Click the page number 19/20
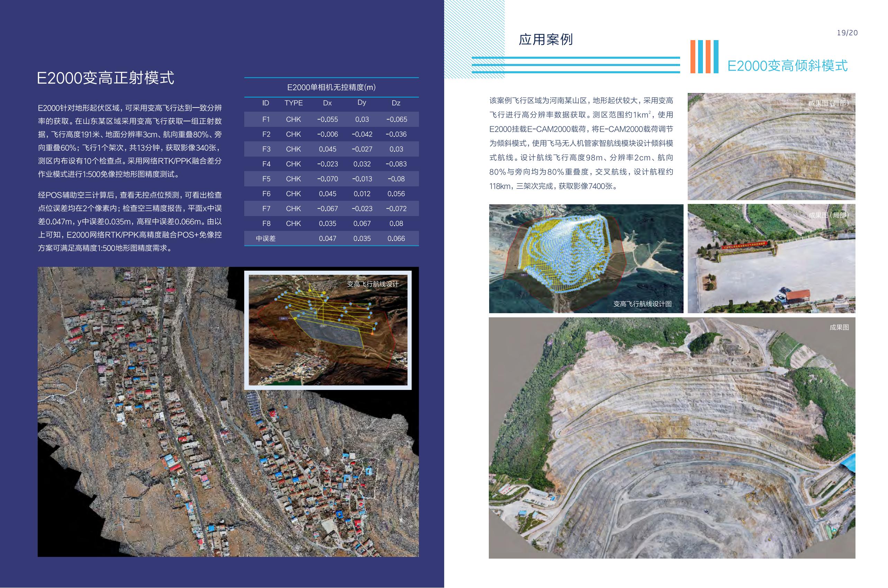Viewport: 888px width, 588px height. [x=847, y=33]
